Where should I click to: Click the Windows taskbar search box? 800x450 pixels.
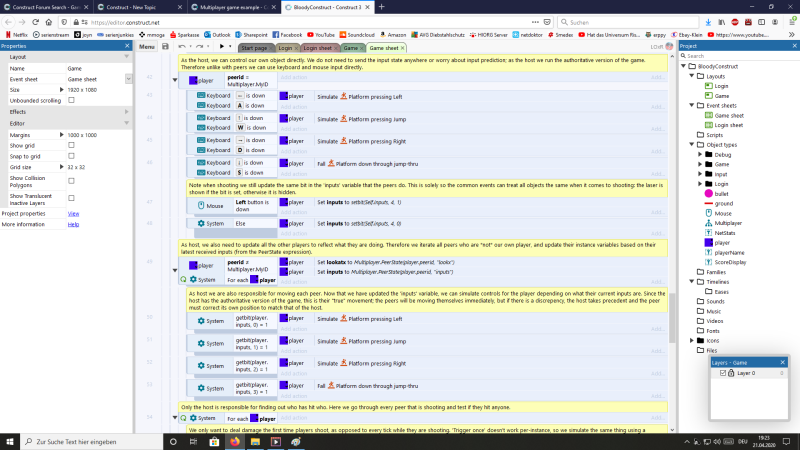(x=93, y=441)
